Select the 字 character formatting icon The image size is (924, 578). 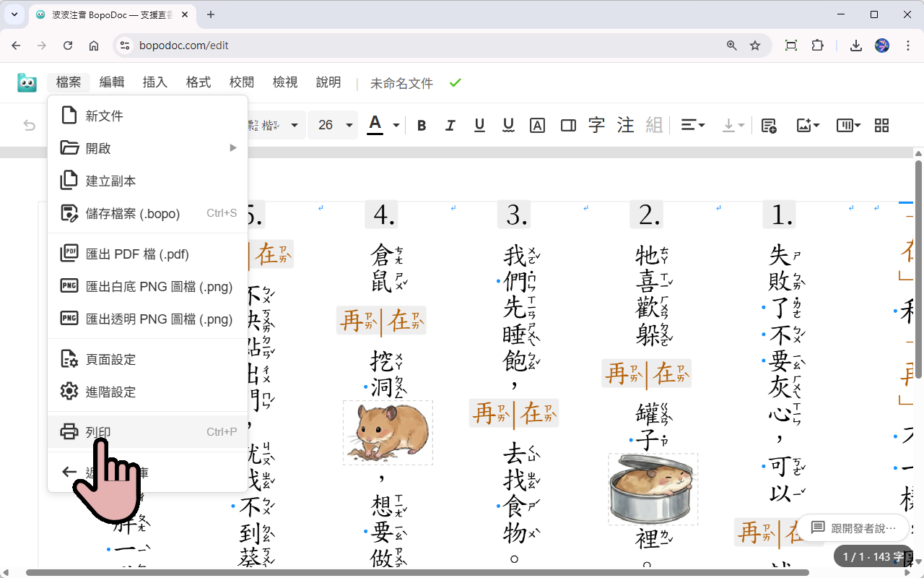pos(597,125)
